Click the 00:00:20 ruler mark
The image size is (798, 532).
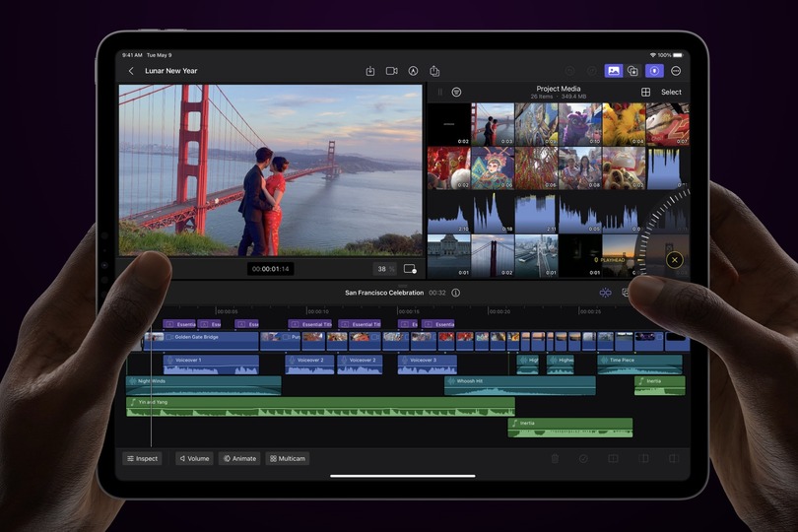(x=499, y=311)
